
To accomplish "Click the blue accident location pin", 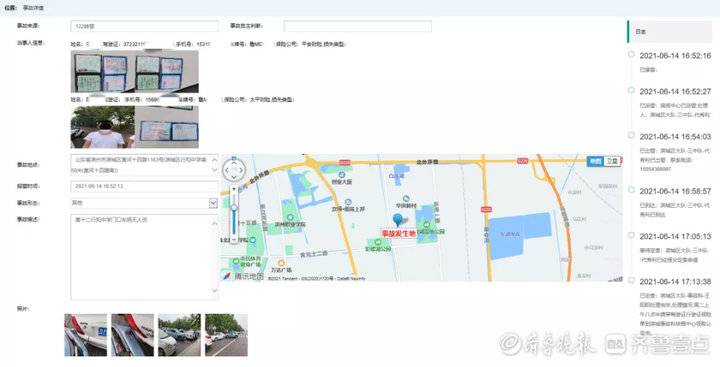I will 398,220.
